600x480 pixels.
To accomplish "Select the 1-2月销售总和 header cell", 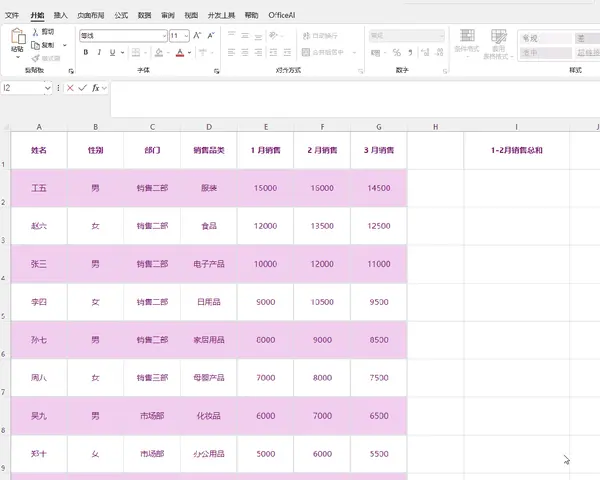I will [517, 150].
